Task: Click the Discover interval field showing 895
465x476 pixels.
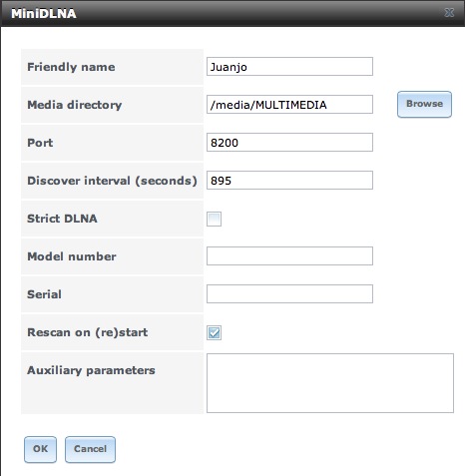Action: point(289,181)
